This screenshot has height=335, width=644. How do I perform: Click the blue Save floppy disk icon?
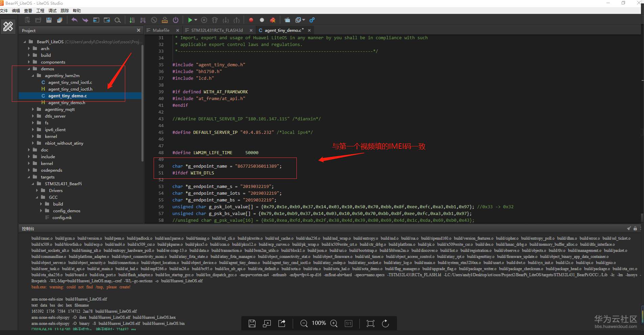[x=49, y=20]
